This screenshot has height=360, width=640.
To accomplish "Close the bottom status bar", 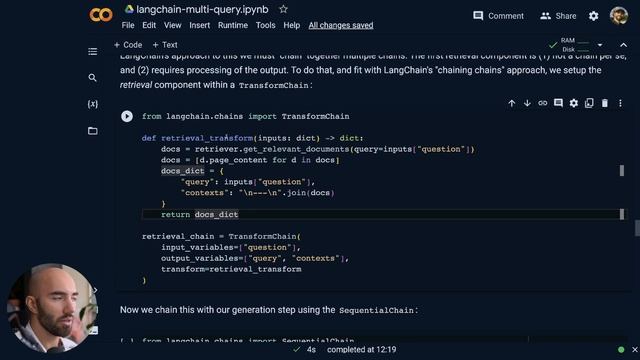I will point(635,350).
